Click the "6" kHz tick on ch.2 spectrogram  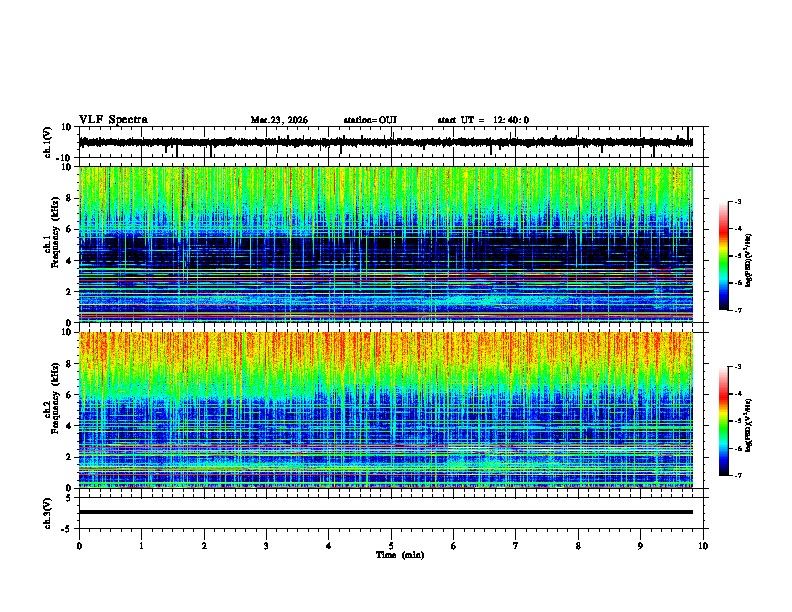[x=70, y=395]
